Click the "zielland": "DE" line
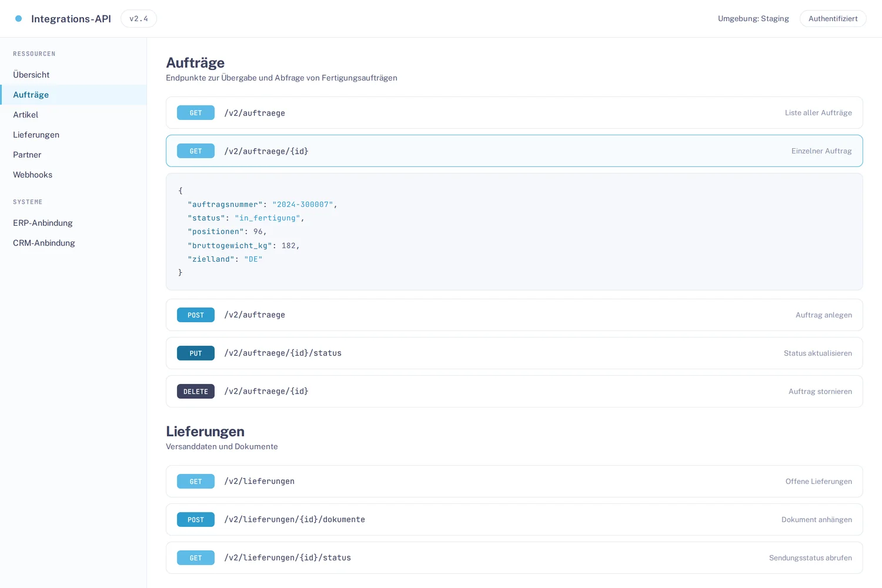 [x=225, y=259]
